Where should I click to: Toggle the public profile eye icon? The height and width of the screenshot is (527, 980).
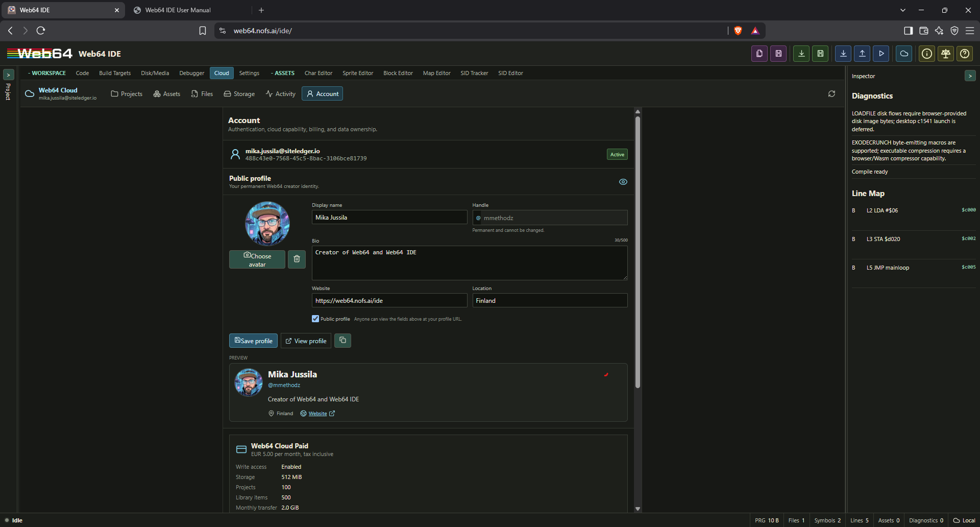(x=623, y=182)
